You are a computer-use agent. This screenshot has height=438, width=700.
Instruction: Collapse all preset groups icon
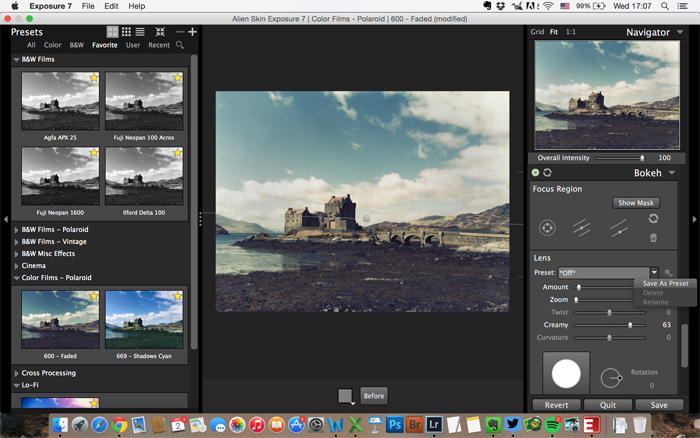160,32
